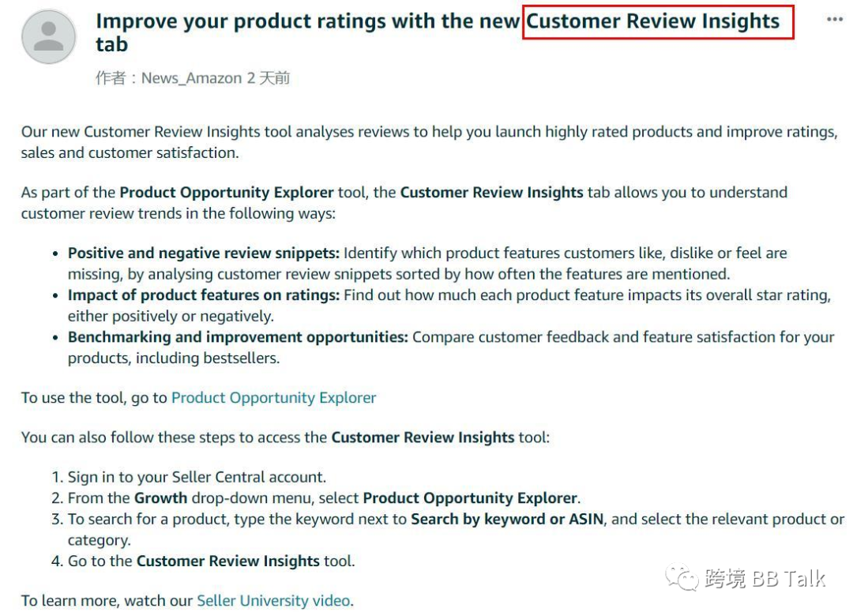Viewport: 853px width, 616px height.
Task: Click the "跨境 BB Talk" watermark text
Action: point(765,578)
